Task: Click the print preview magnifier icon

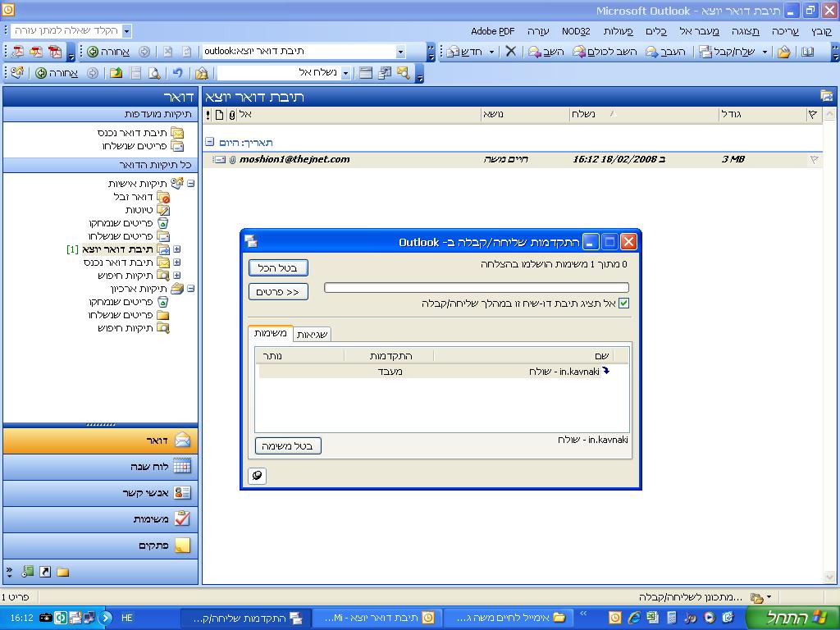Action: tap(154, 73)
